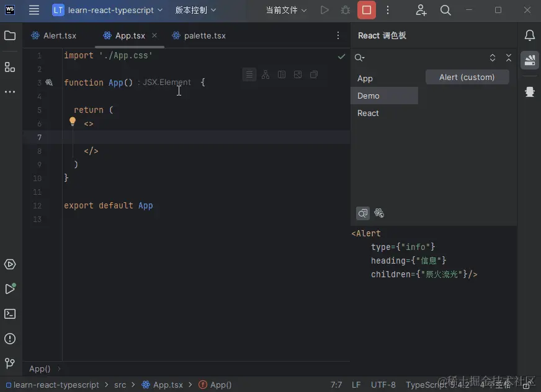
Task: Stop the running process
Action: click(x=367, y=10)
